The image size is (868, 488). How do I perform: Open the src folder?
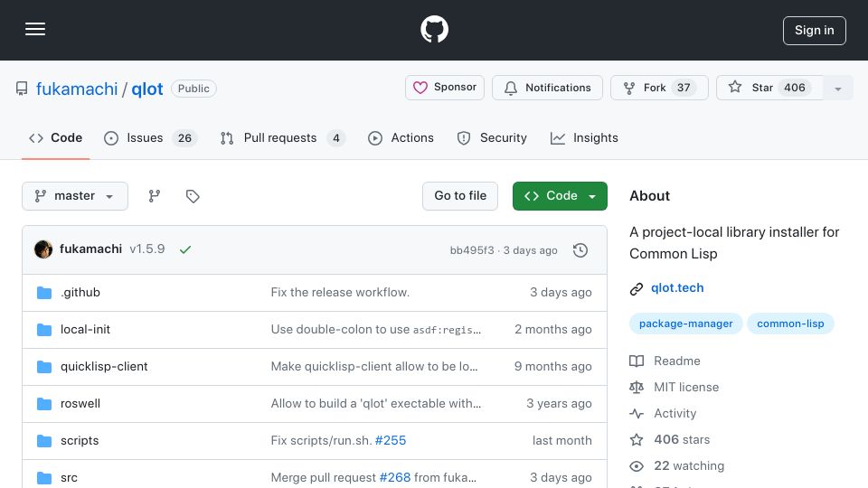pyautogui.click(x=69, y=477)
